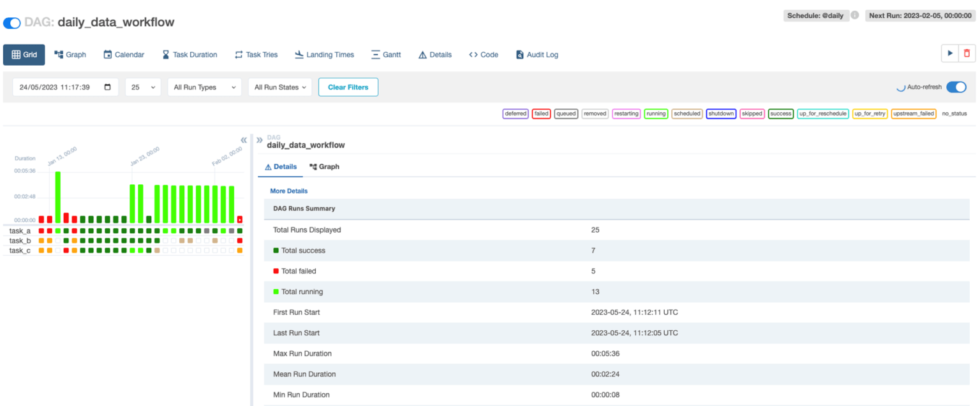View the Landing Times chart
Viewport: 980px width, 406px height.
(x=324, y=54)
